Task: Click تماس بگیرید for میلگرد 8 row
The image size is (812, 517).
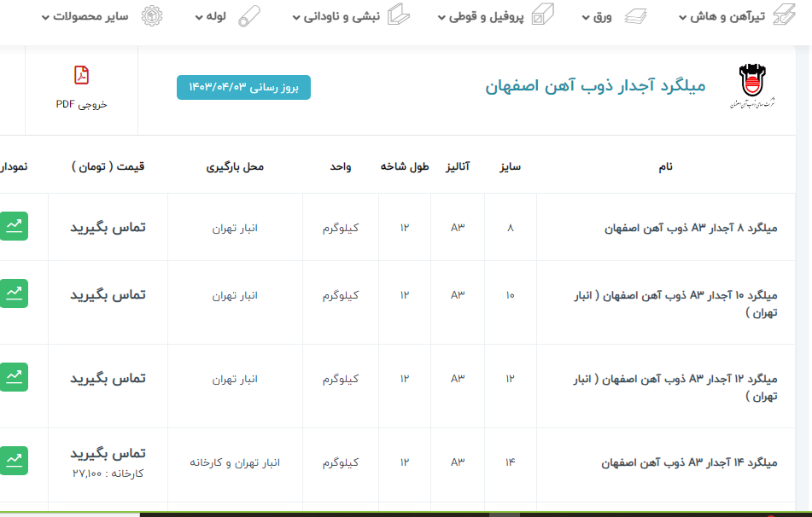Action: pos(108,227)
